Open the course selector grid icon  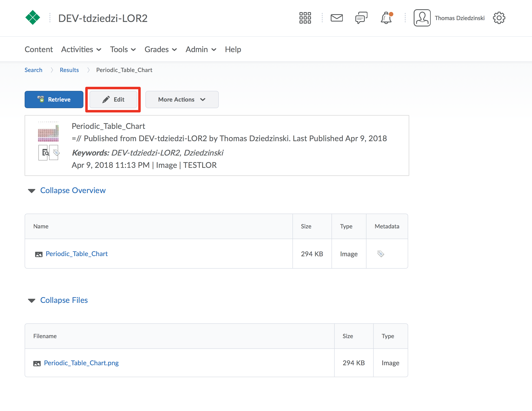[x=305, y=18]
